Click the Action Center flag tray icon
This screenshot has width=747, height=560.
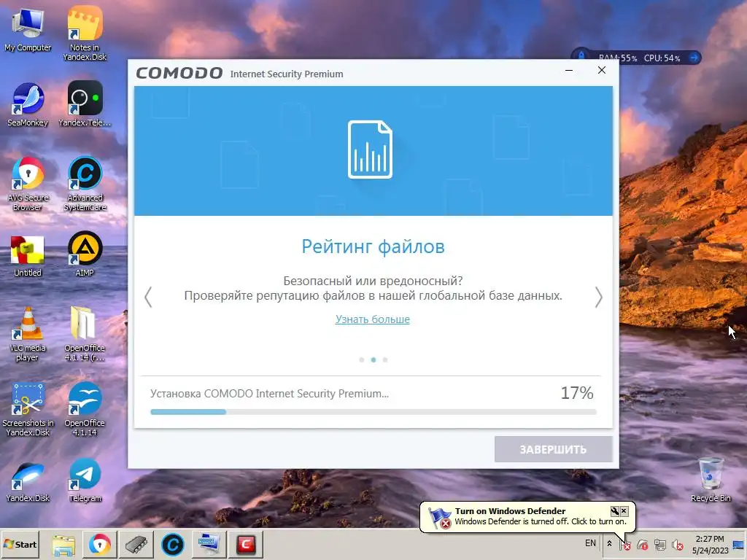click(x=625, y=544)
